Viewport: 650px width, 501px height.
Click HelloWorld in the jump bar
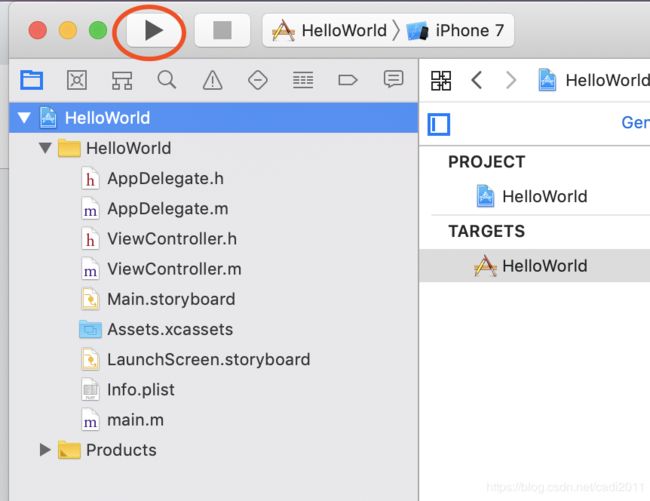tap(594, 80)
